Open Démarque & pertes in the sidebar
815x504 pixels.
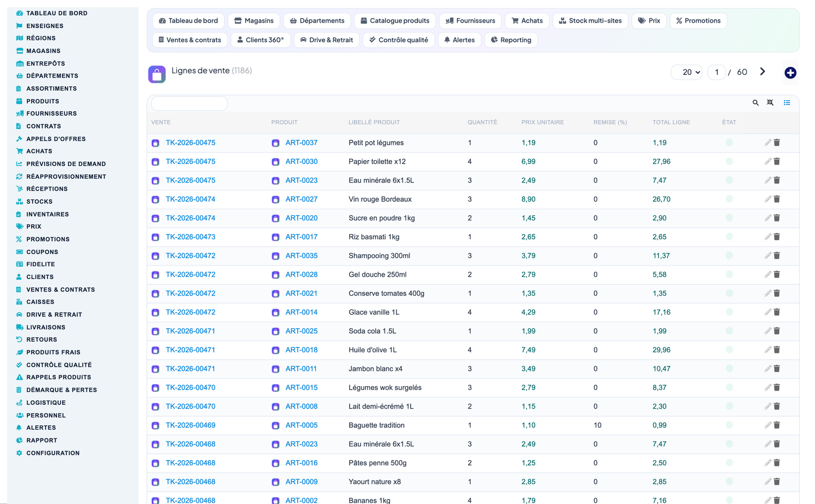pyautogui.click(x=61, y=390)
